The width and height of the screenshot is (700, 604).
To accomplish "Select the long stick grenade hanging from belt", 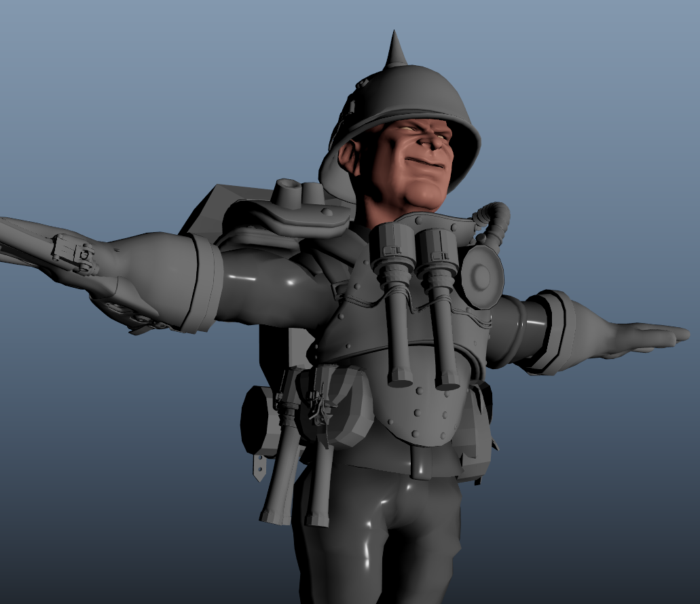I will click(281, 446).
